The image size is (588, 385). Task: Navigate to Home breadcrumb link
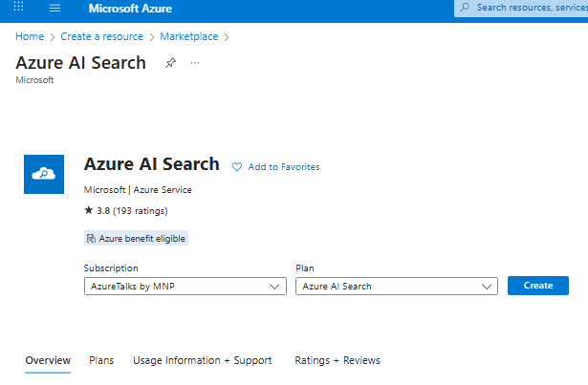tap(30, 36)
